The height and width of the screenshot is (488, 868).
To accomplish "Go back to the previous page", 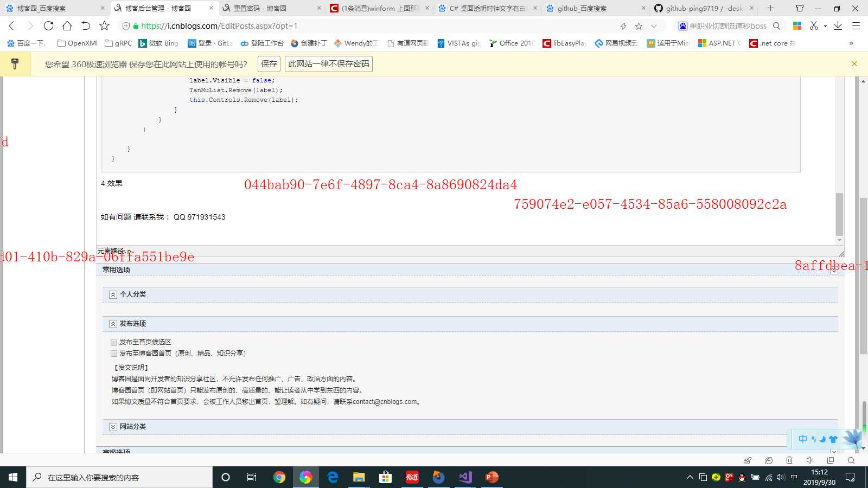I will coord(11,26).
